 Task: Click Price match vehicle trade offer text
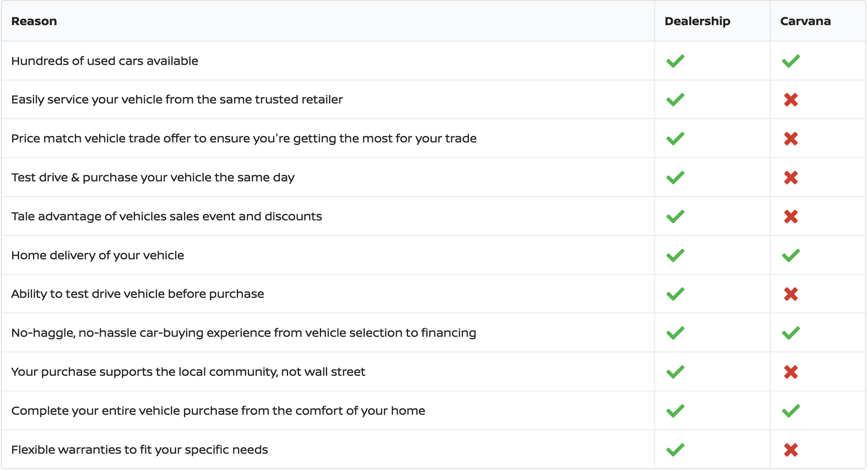[244, 139]
